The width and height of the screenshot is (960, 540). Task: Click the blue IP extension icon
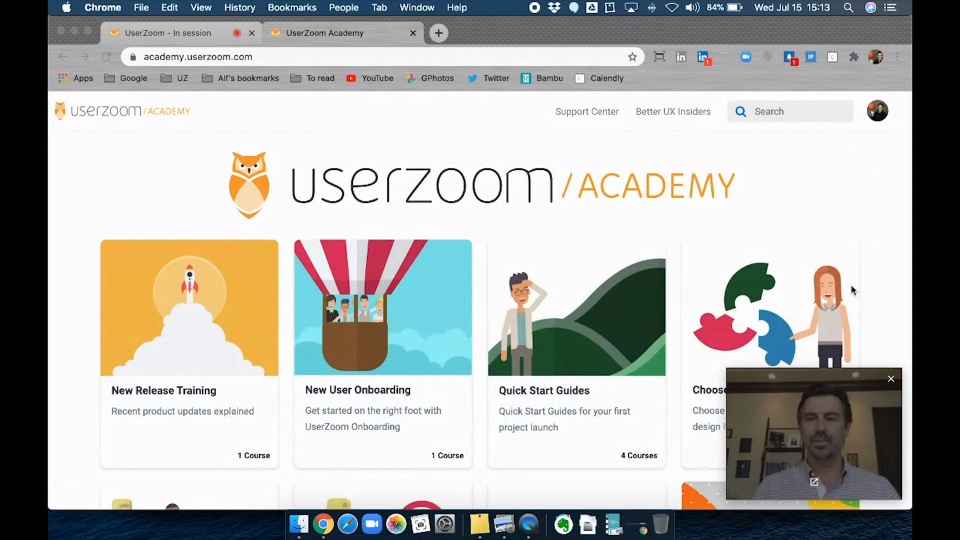pos(811,57)
